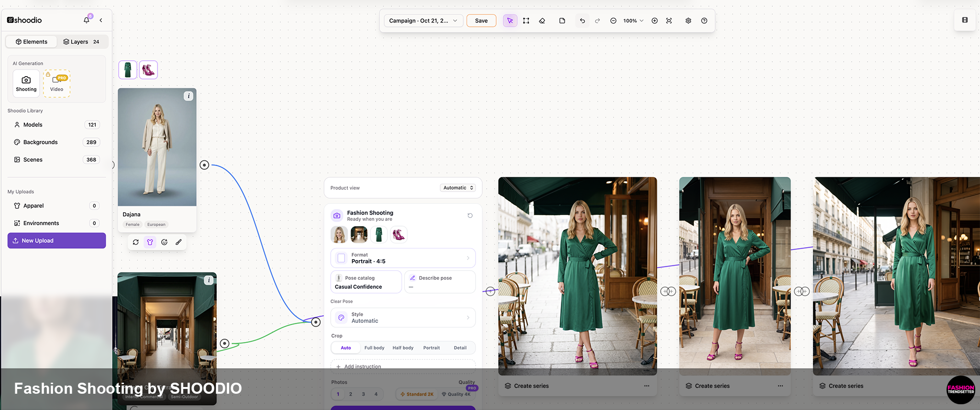Viewport: 980px width, 410px height.
Task: Switch to the Layers tab
Action: pyautogui.click(x=81, y=42)
